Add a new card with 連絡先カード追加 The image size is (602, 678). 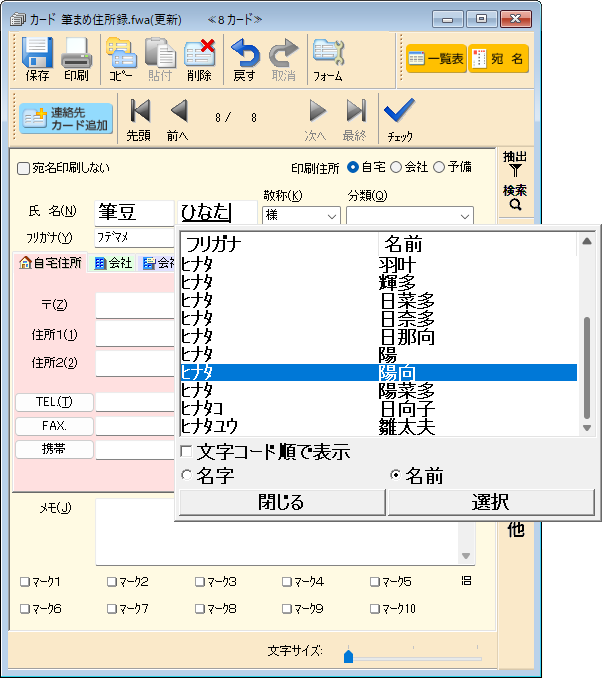click(66, 118)
